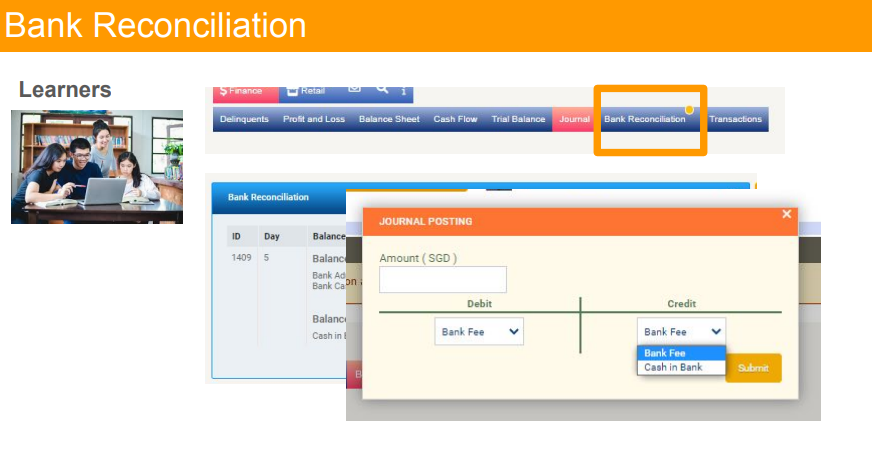Open the Delinquents menu item

click(244, 119)
